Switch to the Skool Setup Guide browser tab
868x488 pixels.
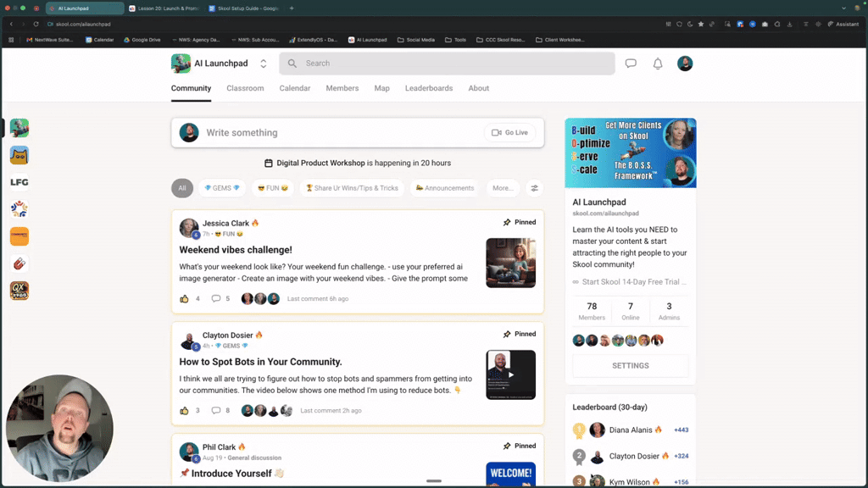[x=243, y=8]
